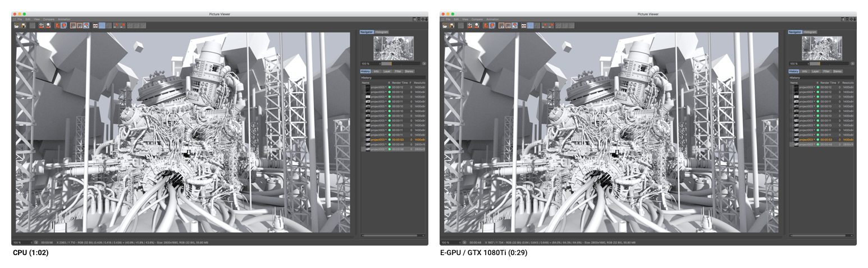Open Animation menu in left CPU viewer
Image resolution: width=868 pixels, height=268 pixels.
tap(64, 19)
